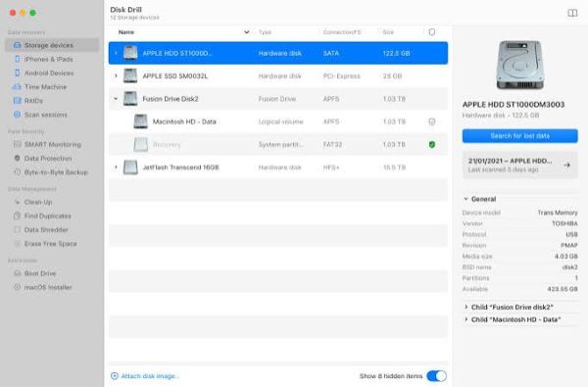Click Erase Free Space icon
This screenshot has width=588, height=387.
[x=18, y=243]
